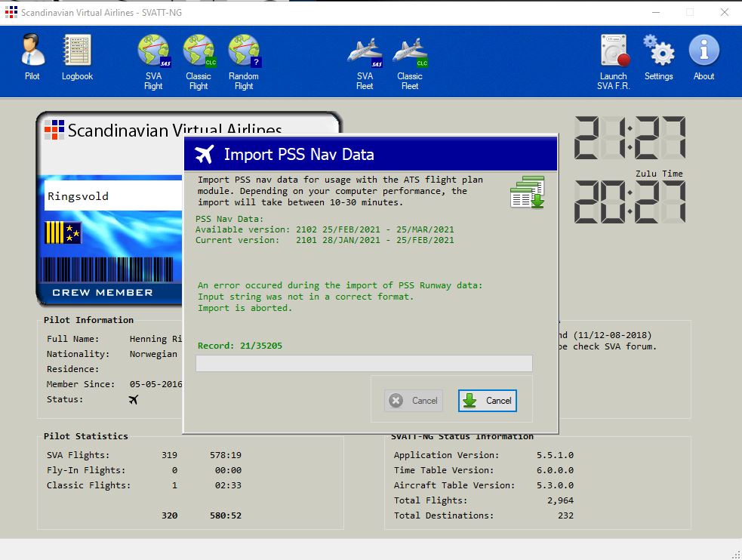
Task: Click the pilot rank stripes badge on card
Action: [63, 232]
